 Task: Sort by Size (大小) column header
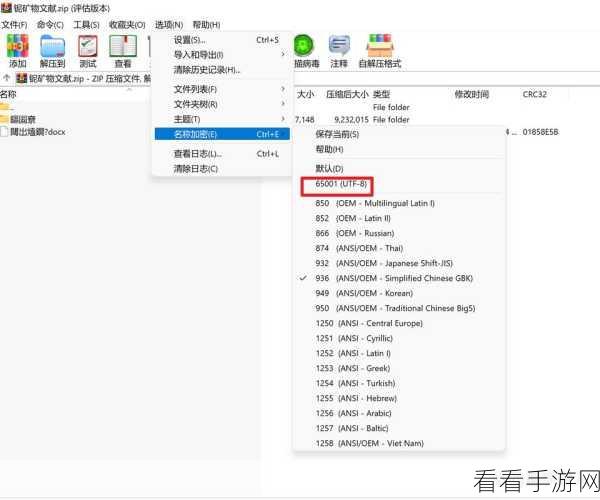coord(305,94)
